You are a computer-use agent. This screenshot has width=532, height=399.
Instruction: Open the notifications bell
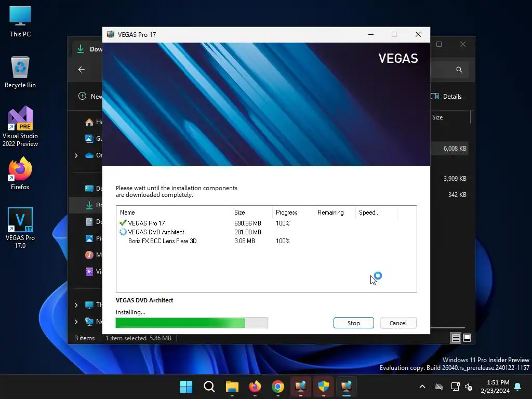coord(518,387)
